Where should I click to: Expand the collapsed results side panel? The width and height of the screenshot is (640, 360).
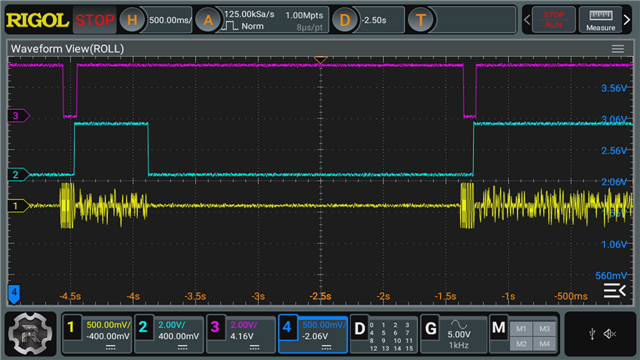[615, 290]
